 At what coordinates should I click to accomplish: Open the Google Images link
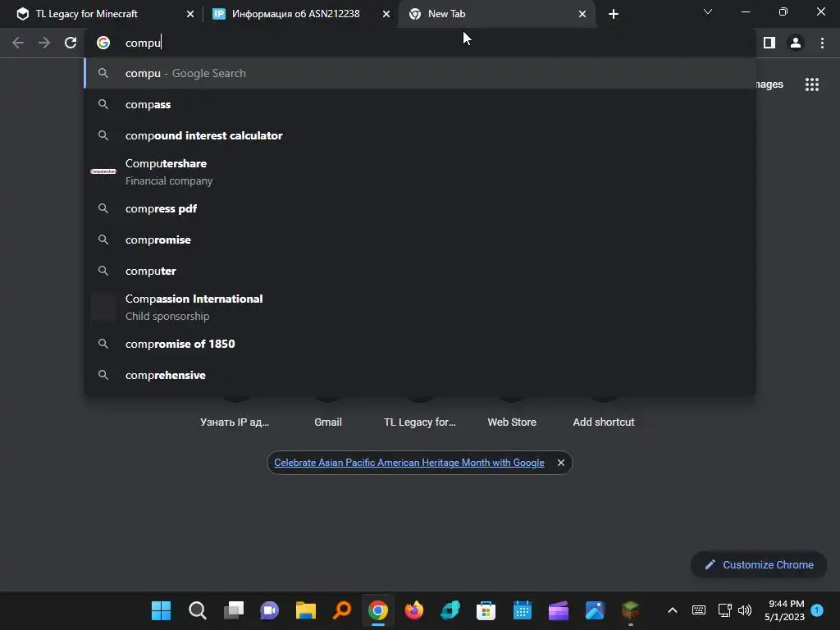pos(769,84)
